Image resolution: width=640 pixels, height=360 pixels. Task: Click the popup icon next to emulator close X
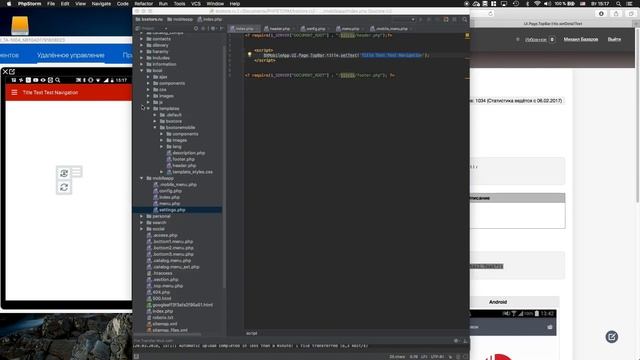click(x=12, y=72)
